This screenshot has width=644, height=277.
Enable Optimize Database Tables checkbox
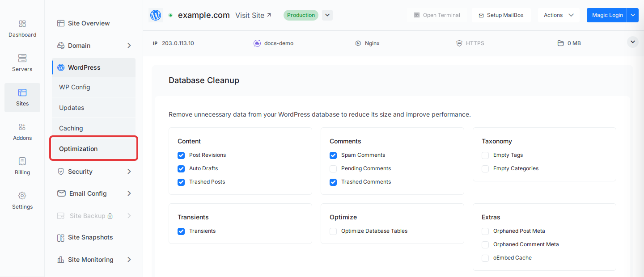333,231
